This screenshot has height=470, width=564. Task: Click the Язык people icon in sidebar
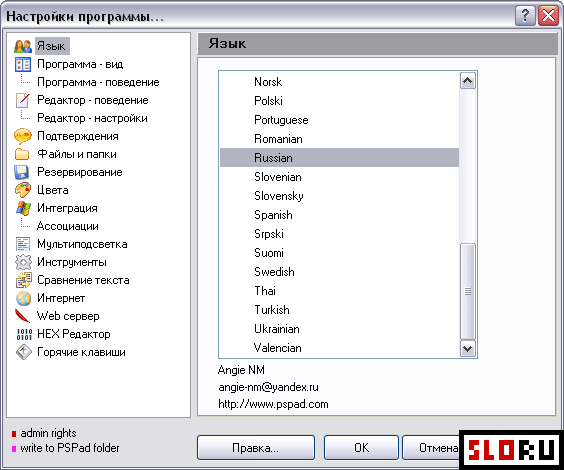tap(23, 46)
